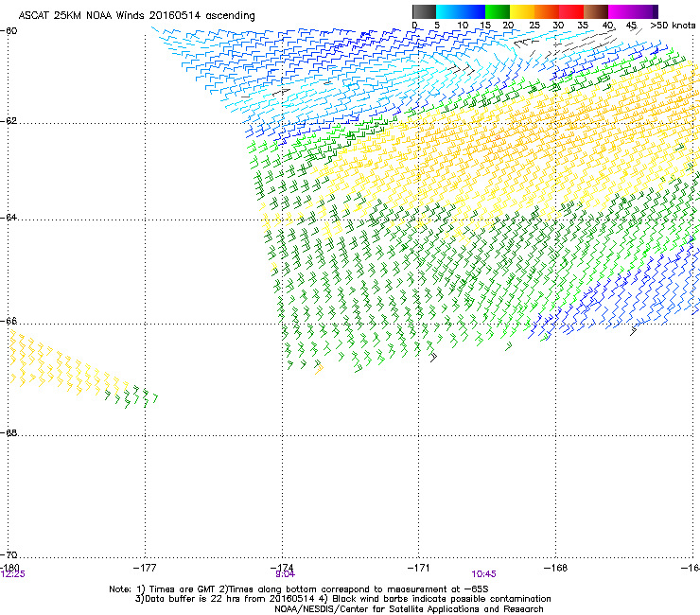This screenshot has height=615, width=700.
Task: Click the '10' label under the color bar
Action: click(x=463, y=26)
